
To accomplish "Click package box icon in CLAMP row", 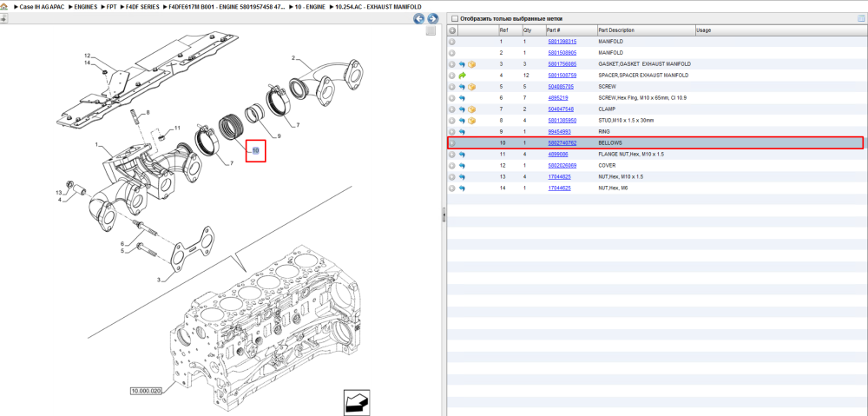I will [471, 109].
